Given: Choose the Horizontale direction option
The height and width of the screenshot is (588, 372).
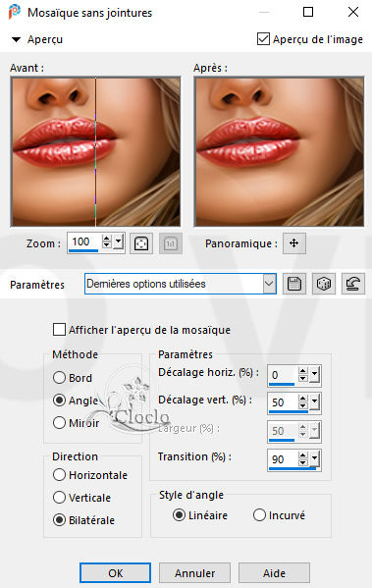Looking at the screenshot, I should 59,475.
